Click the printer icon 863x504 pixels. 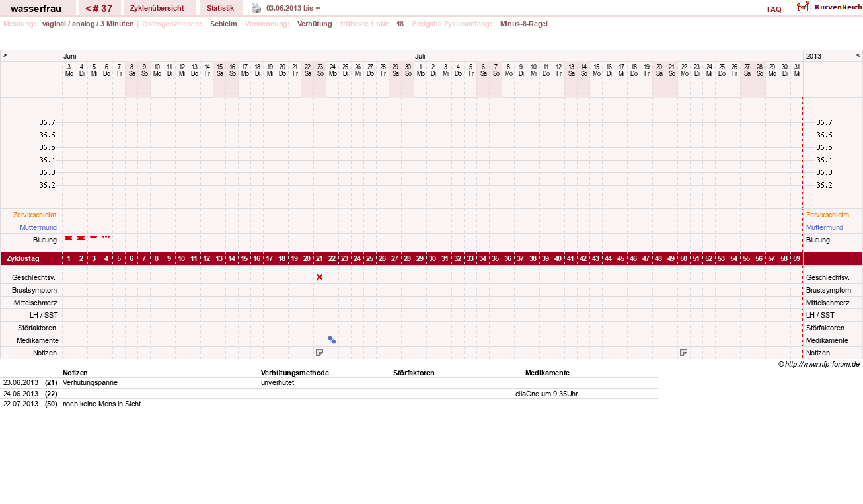click(256, 8)
